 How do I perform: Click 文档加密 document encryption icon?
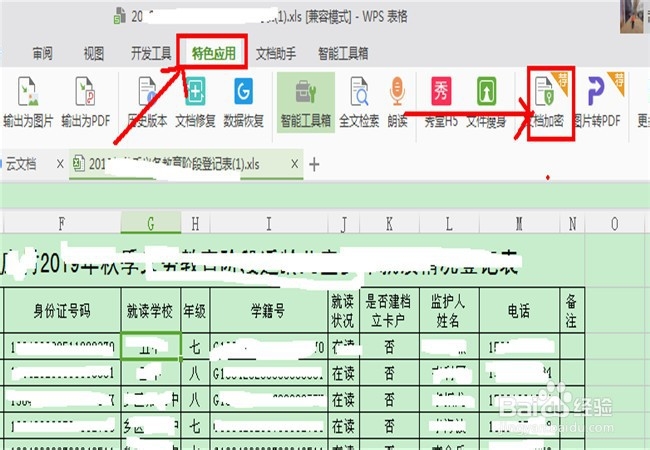[x=544, y=91]
